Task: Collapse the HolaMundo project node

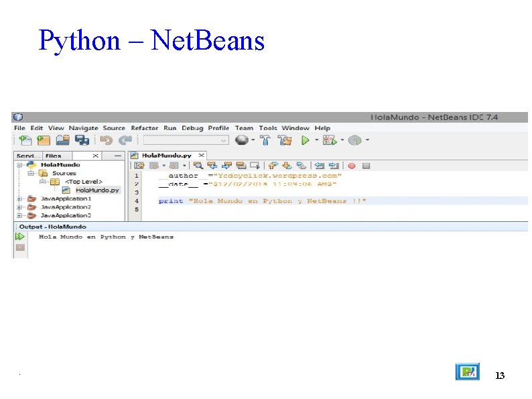Action: (19, 165)
